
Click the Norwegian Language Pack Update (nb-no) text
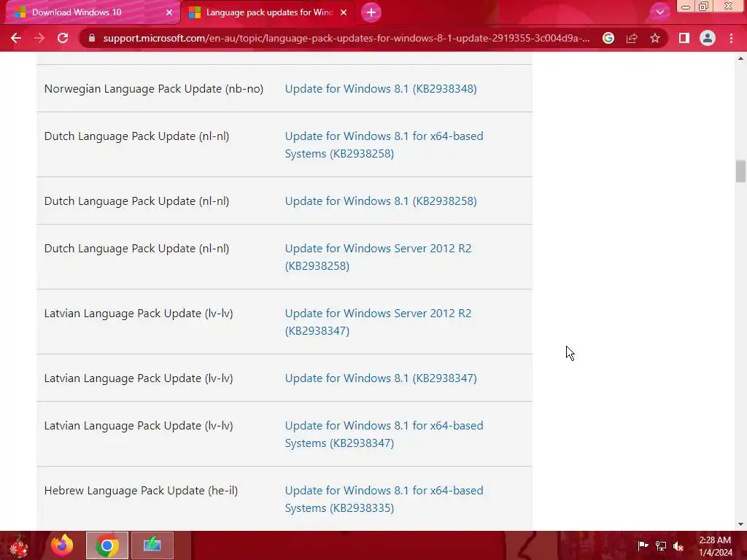(154, 88)
